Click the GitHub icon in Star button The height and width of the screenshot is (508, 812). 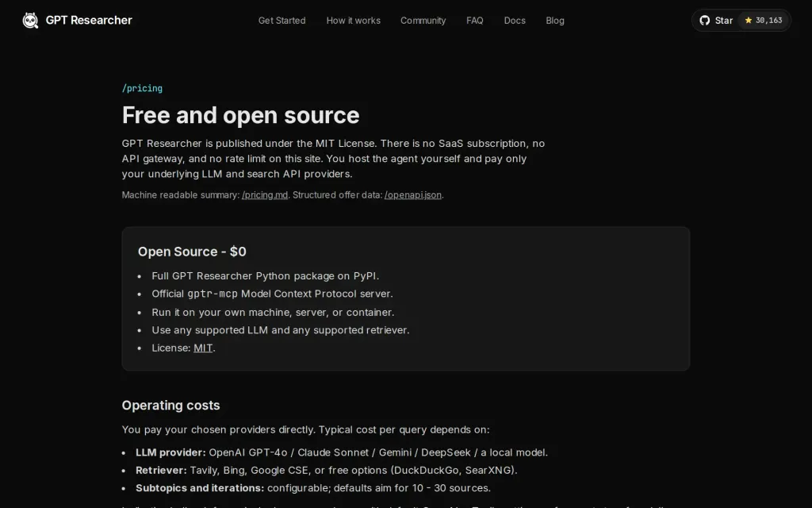[704, 21]
